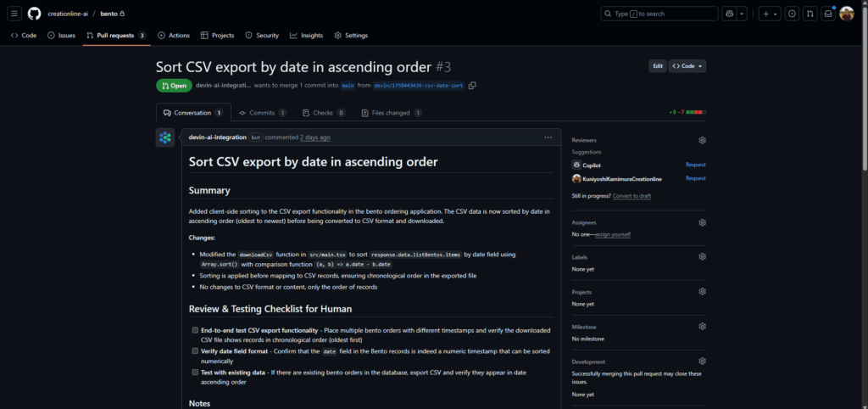Viewport: 868px width, 409px height.
Task: Go to the Commits tab
Action: point(262,113)
